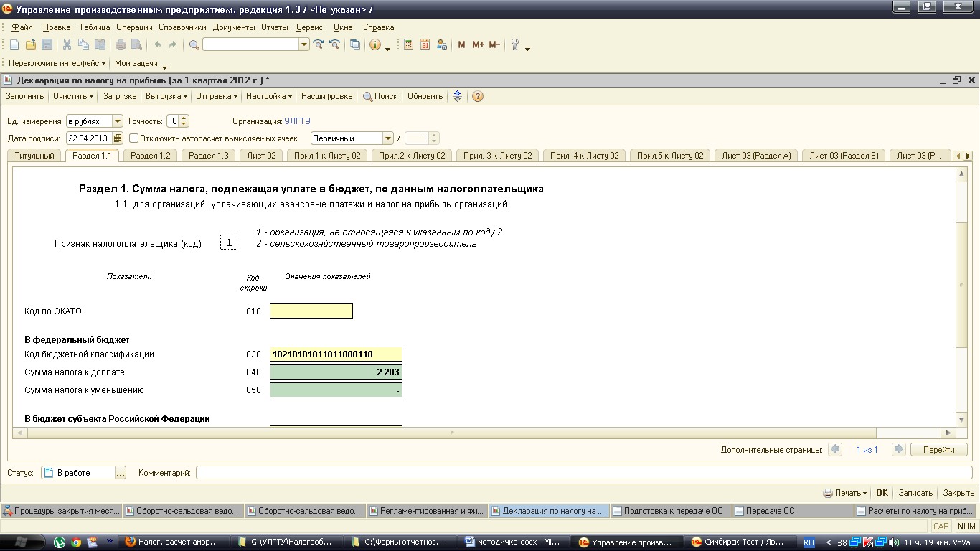Viewport: 980px width, 551px height.
Task: Open the calculator icon
Action: pos(409,44)
